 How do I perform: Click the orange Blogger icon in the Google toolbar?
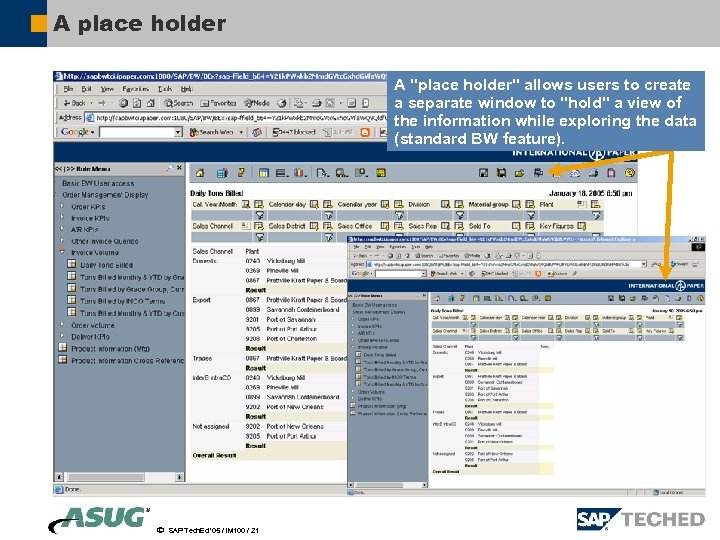point(365,132)
